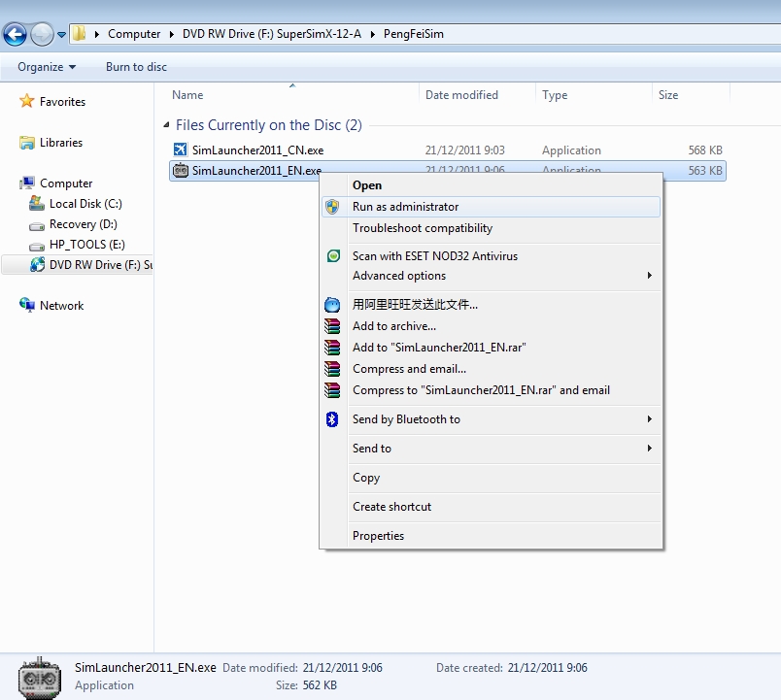781x700 pixels.
Task: Open the recent pages dropdown arrow
Action: (61, 35)
